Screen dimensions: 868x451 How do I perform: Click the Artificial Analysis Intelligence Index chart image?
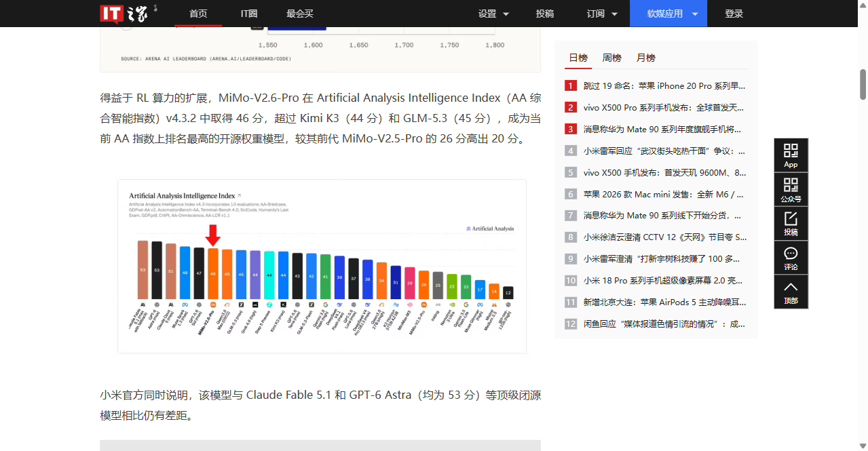[x=322, y=267]
